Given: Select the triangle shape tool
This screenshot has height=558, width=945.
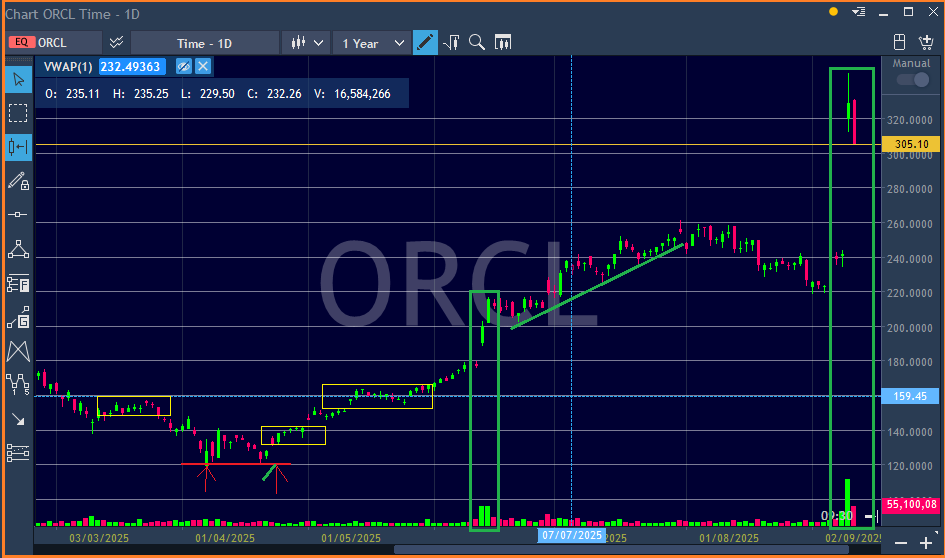Looking at the screenshot, I should 18,249.
